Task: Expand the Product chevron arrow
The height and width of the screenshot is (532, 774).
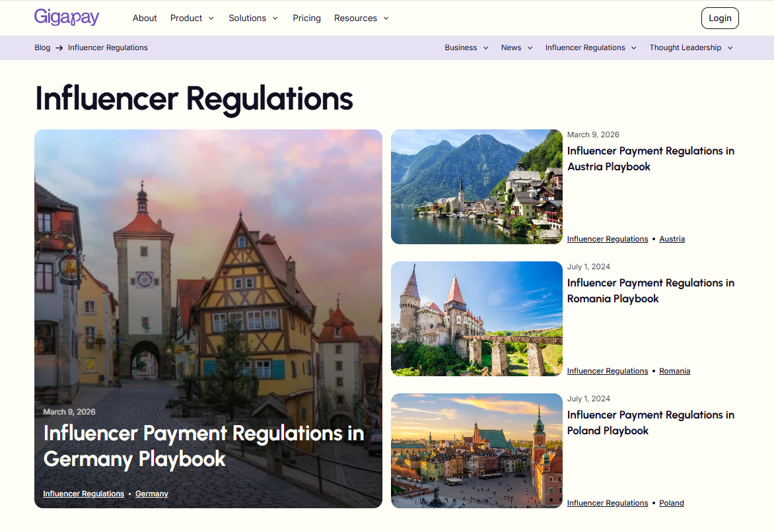Action: coord(211,18)
